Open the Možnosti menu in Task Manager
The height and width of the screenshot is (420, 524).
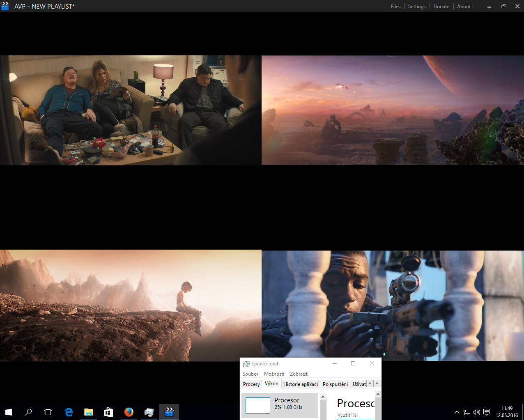point(274,374)
